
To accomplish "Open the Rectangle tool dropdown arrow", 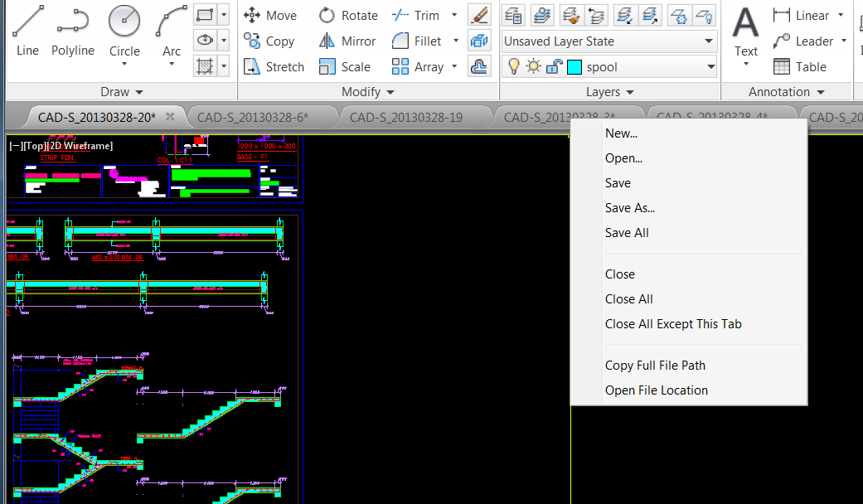I will pyautogui.click(x=224, y=15).
